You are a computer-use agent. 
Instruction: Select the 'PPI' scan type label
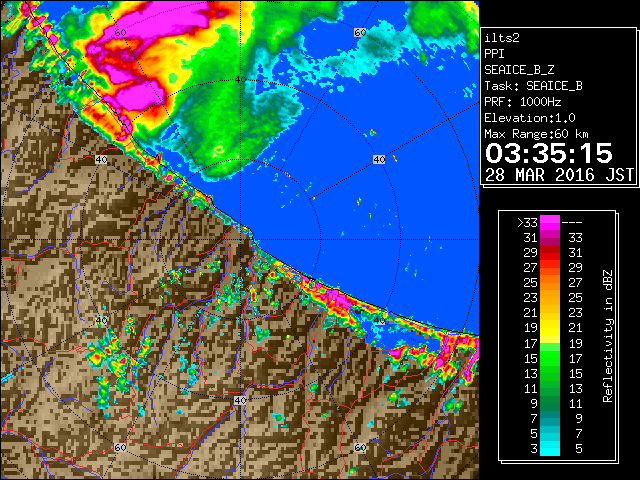point(494,54)
